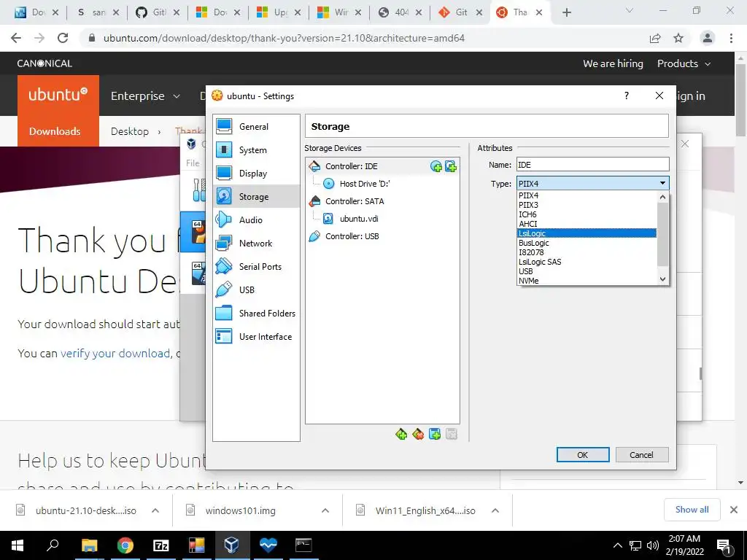Open the Serial Ports settings category
This screenshot has width=747, height=560.
point(256,267)
